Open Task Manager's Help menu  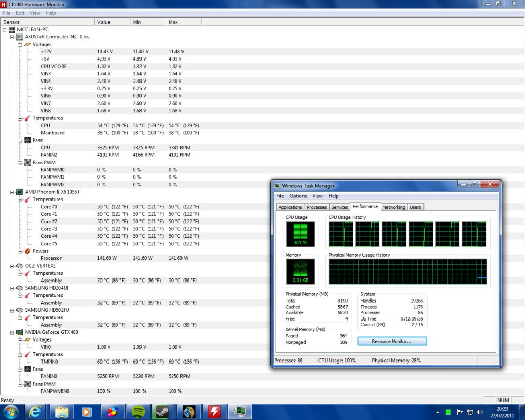click(333, 196)
